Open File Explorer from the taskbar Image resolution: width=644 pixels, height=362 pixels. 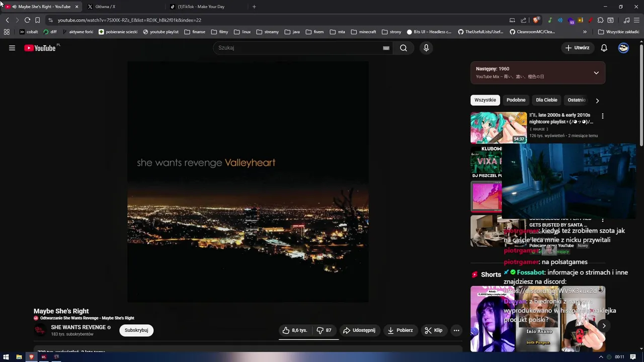[x=19, y=357]
